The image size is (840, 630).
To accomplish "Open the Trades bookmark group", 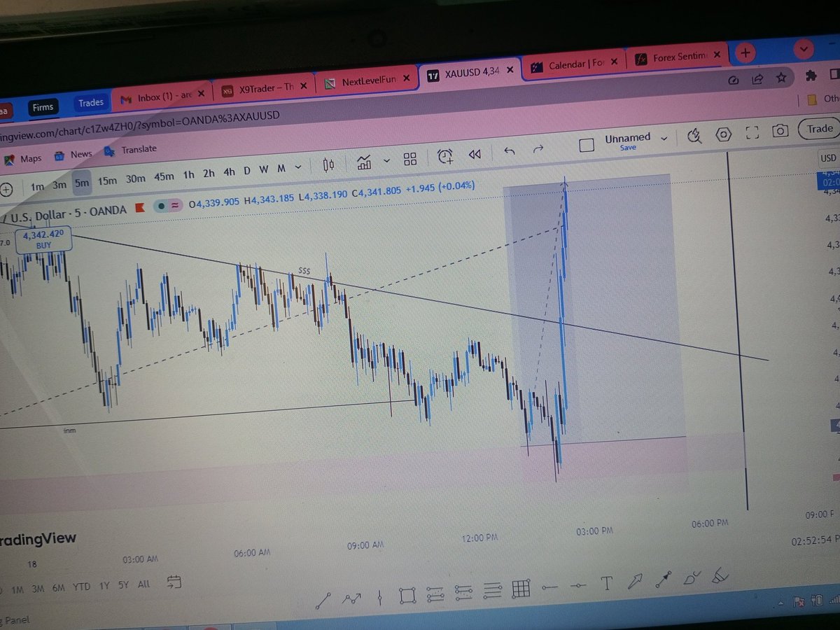I will click(90, 103).
